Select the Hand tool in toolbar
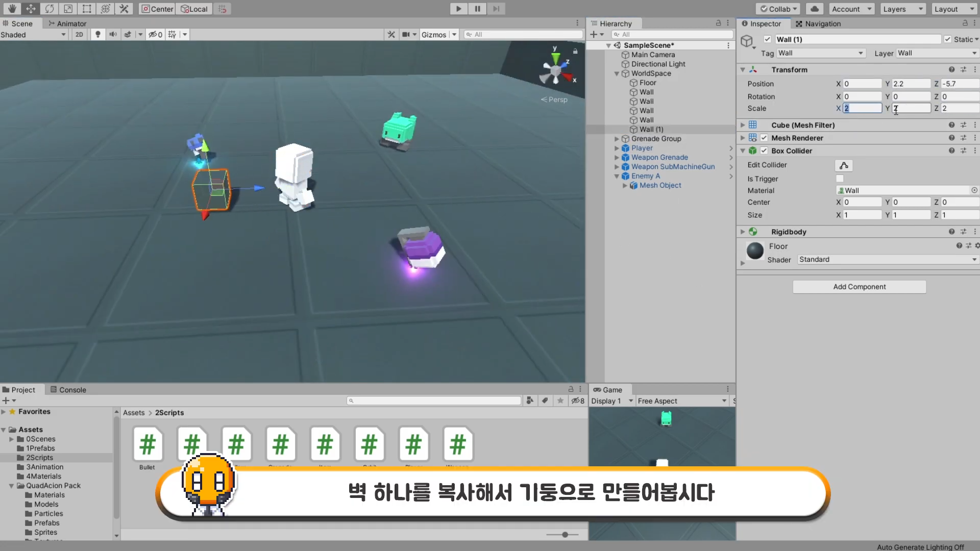Screen dimensions: 980x551 [x=12, y=9]
